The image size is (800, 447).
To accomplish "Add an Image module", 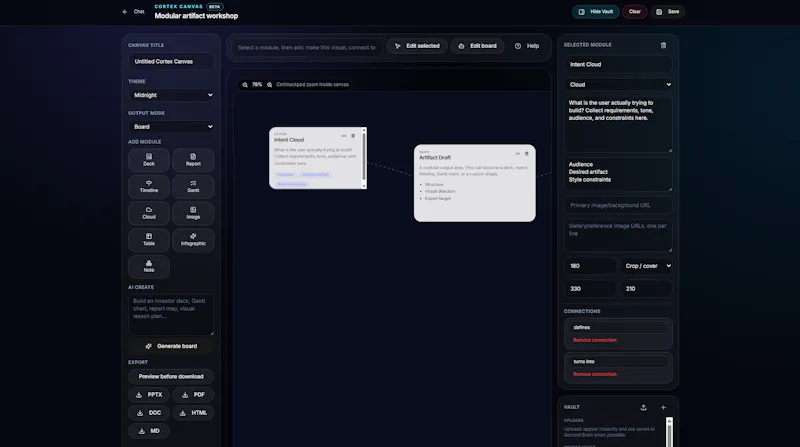I will click(x=193, y=213).
